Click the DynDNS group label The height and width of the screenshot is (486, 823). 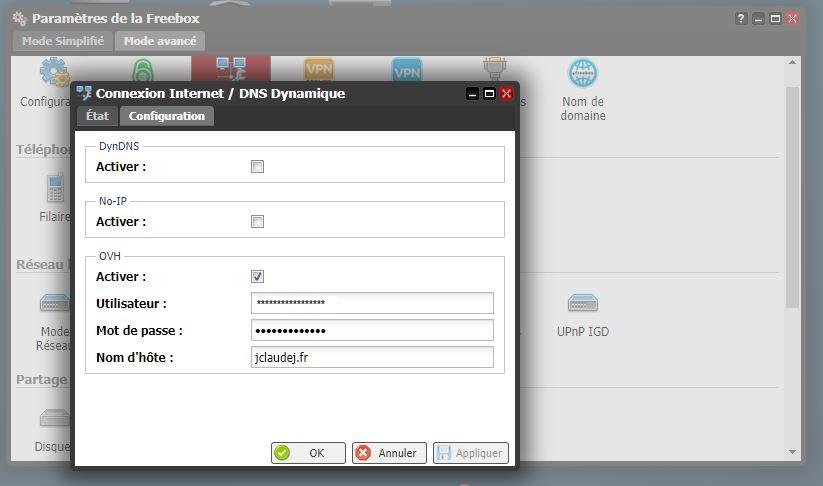[x=119, y=146]
